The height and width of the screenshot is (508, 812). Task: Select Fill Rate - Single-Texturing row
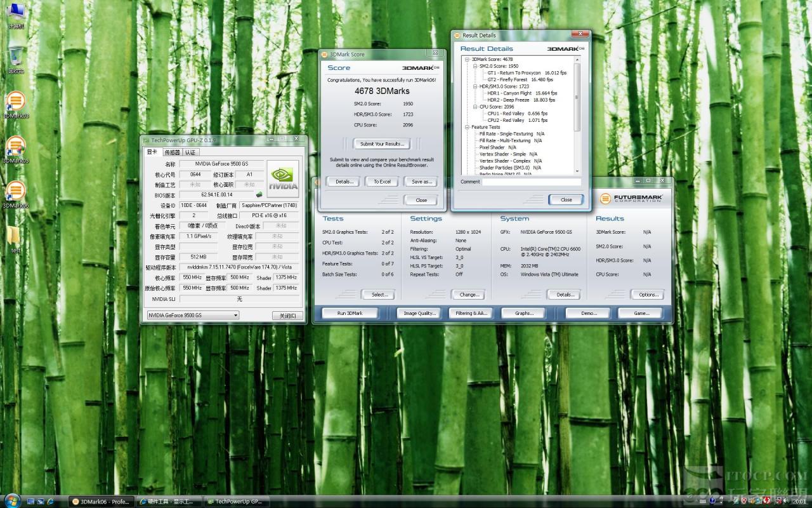pos(512,134)
